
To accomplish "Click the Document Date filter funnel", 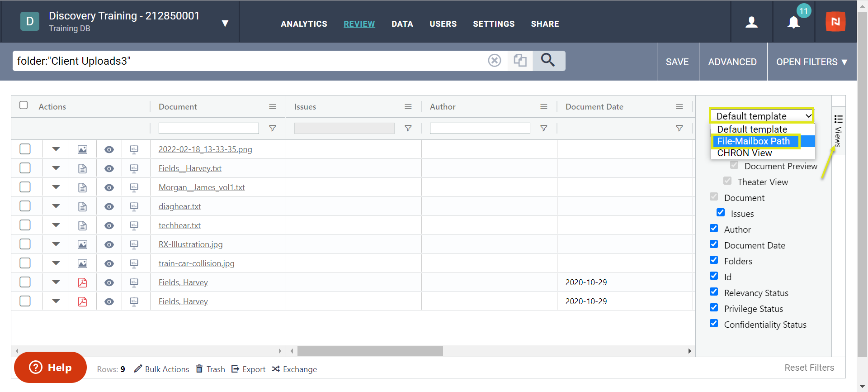I will (x=679, y=128).
